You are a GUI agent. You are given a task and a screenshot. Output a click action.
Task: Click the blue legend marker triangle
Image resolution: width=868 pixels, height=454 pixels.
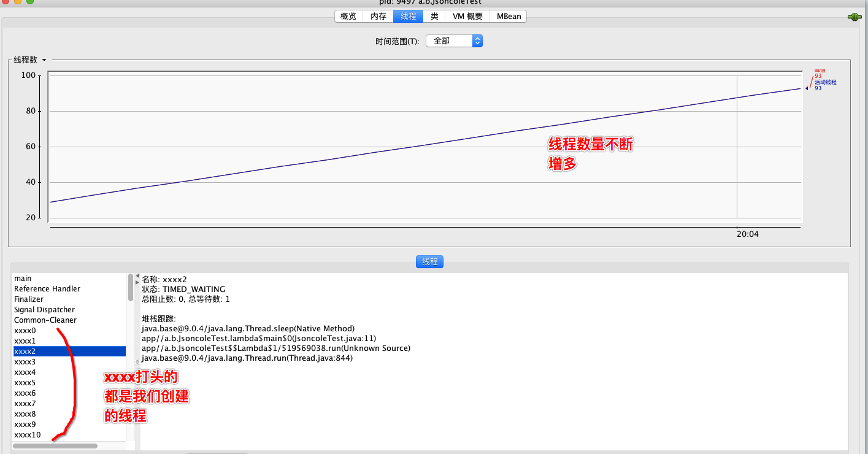(x=807, y=88)
